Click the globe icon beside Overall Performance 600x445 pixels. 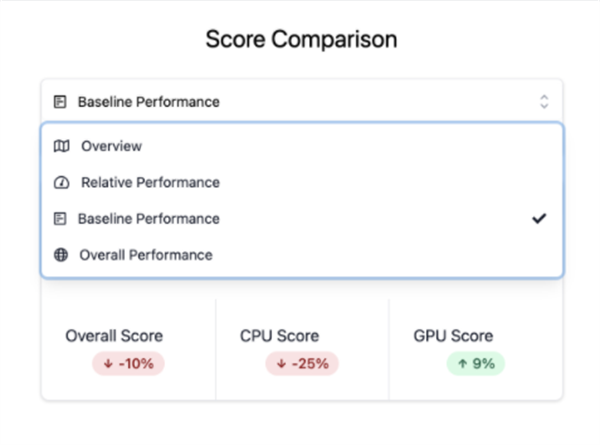[x=61, y=255]
